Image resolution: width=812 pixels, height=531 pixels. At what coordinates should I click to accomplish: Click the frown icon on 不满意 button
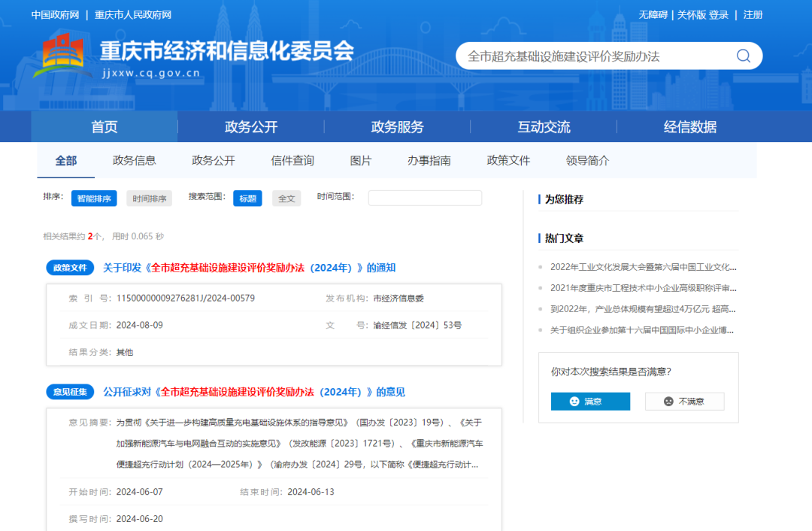668,401
